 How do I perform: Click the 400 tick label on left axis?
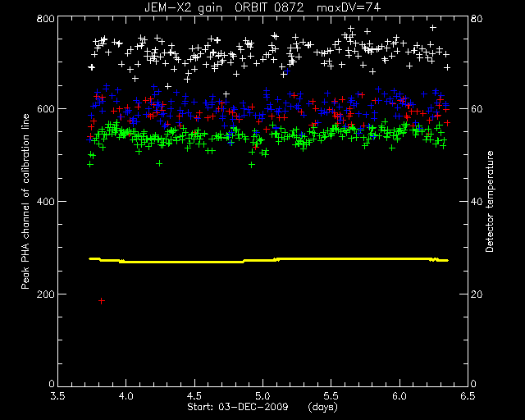point(45,201)
